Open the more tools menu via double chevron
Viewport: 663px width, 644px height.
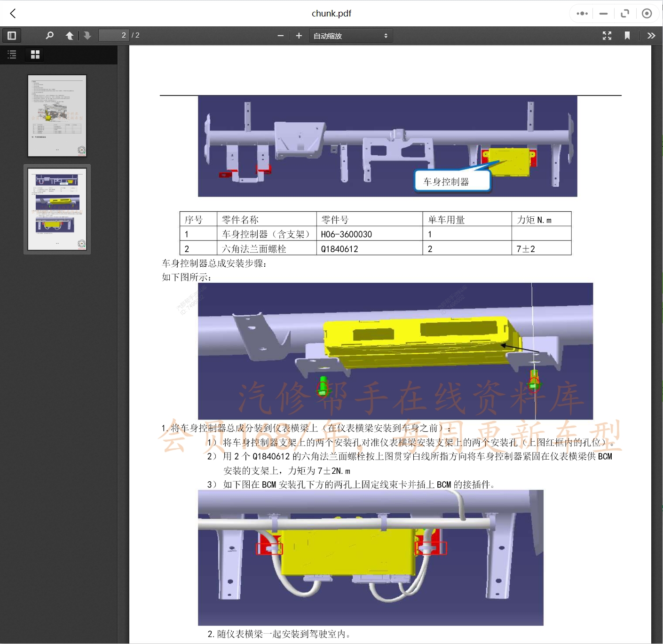pos(652,35)
